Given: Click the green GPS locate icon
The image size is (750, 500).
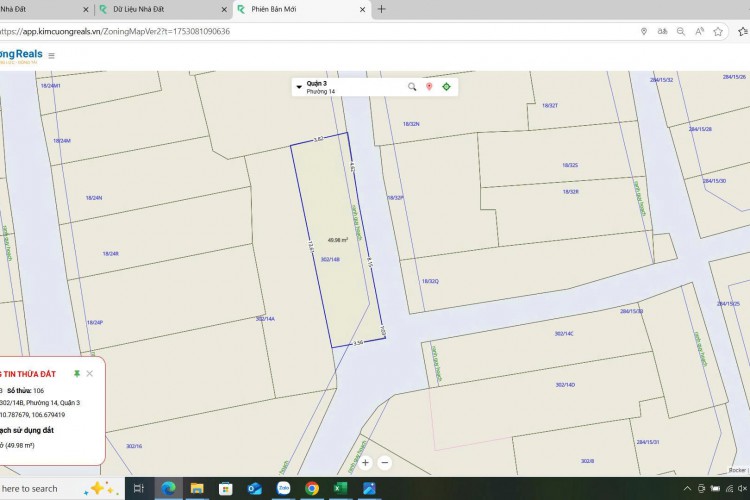Looking at the screenshot, I should coord(446,87).
